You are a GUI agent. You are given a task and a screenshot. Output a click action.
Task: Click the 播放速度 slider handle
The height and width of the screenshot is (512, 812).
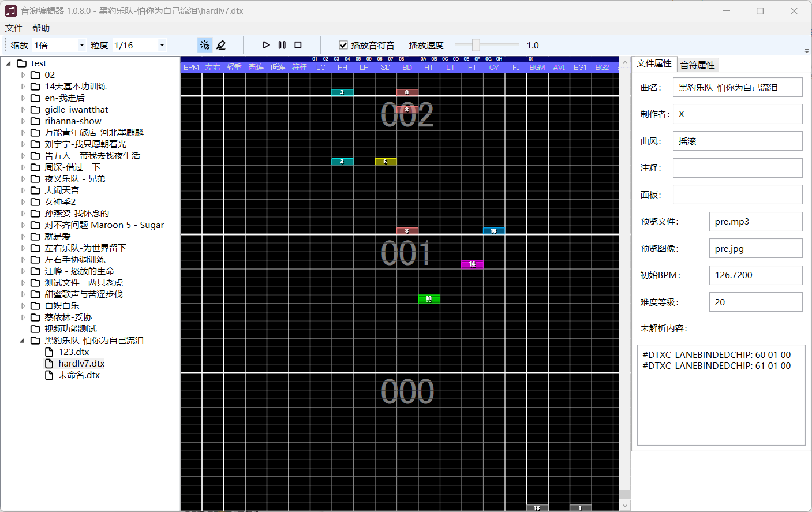pyautogui.click(x=476, y=45)
